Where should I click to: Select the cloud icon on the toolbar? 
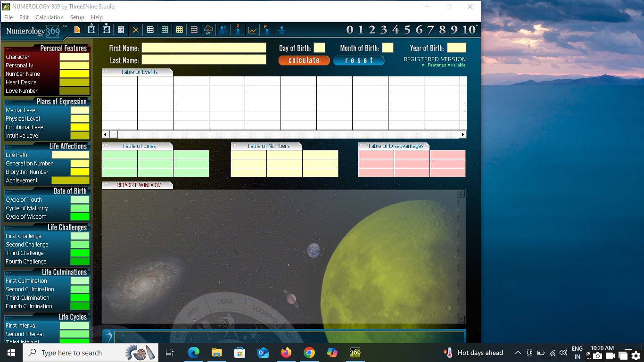pos(207,30)
